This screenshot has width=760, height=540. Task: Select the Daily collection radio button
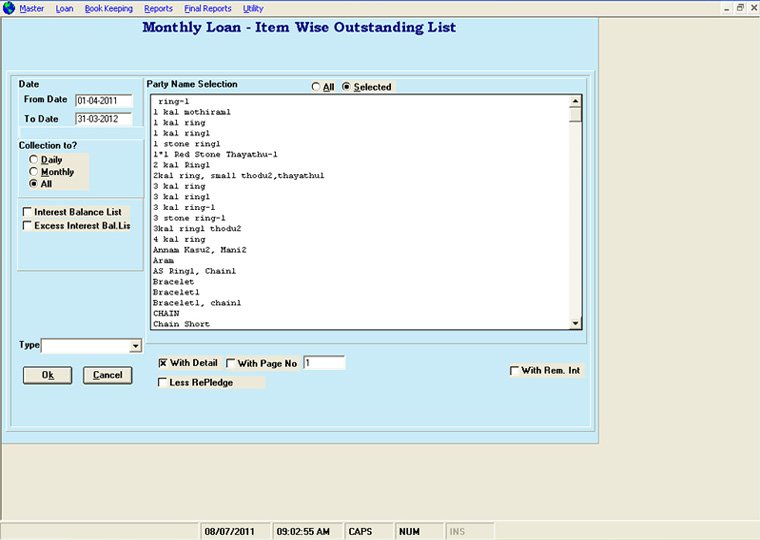pos(35,160)
